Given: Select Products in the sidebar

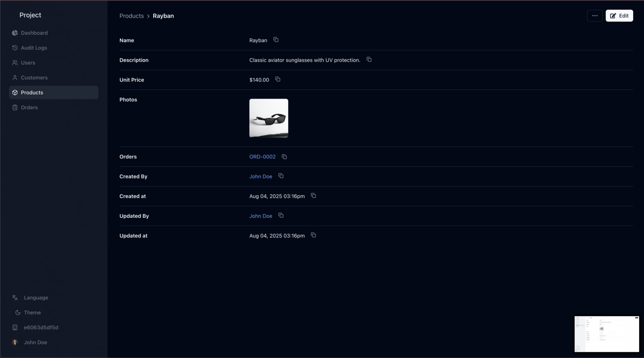Looking at the screenshot, I should [x=54, y=93].
